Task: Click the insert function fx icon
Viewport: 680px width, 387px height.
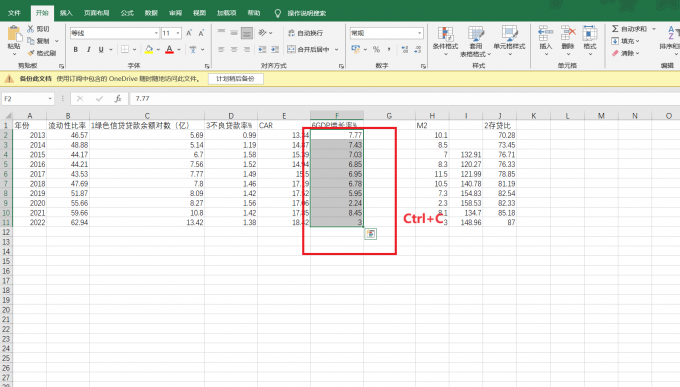Action: [x=118, y=98]
